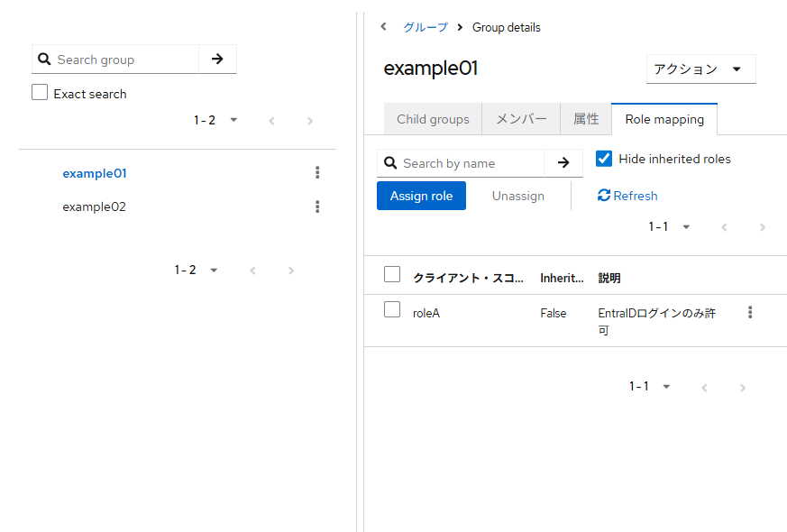
Task: Uncheck Hide inherited roles
Action: [x=604, y=159]
